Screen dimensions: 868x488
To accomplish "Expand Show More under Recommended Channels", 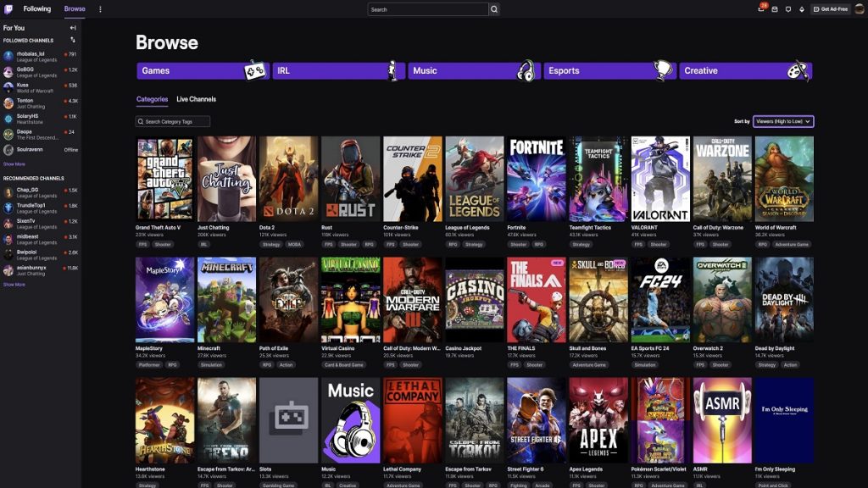I will pos(14,286).
